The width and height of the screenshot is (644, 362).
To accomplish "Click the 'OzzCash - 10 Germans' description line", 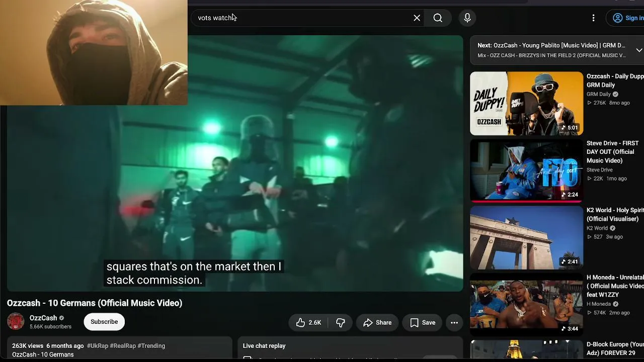I will click(x=43, y=354).
